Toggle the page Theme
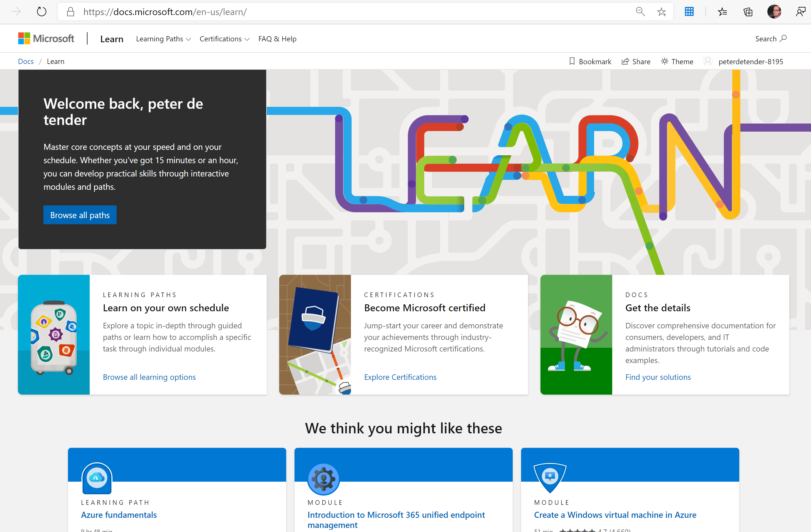811x532 pixels. click(x=677, y=61)
